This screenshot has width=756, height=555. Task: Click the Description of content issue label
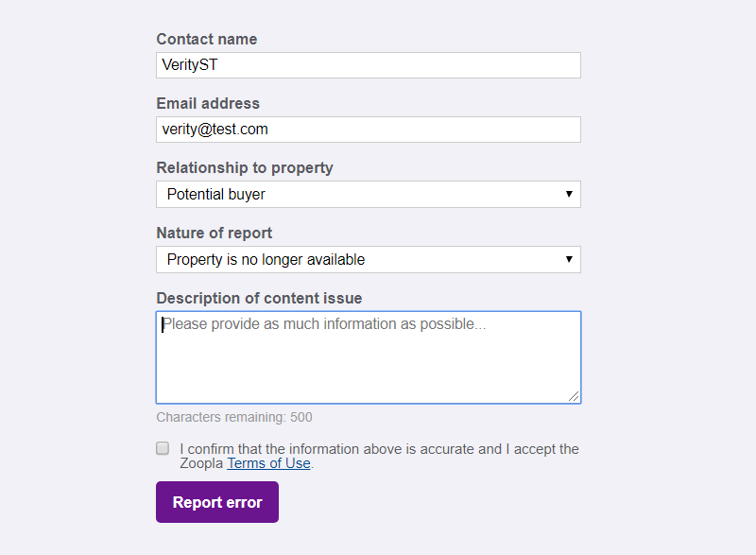(259, 298)
